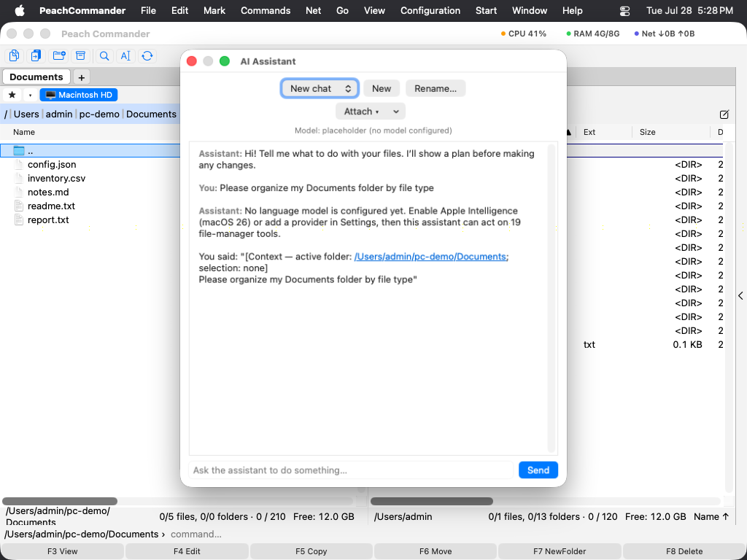Click the Move files toolbar icon
747x560 pixels.
point(36,55)
